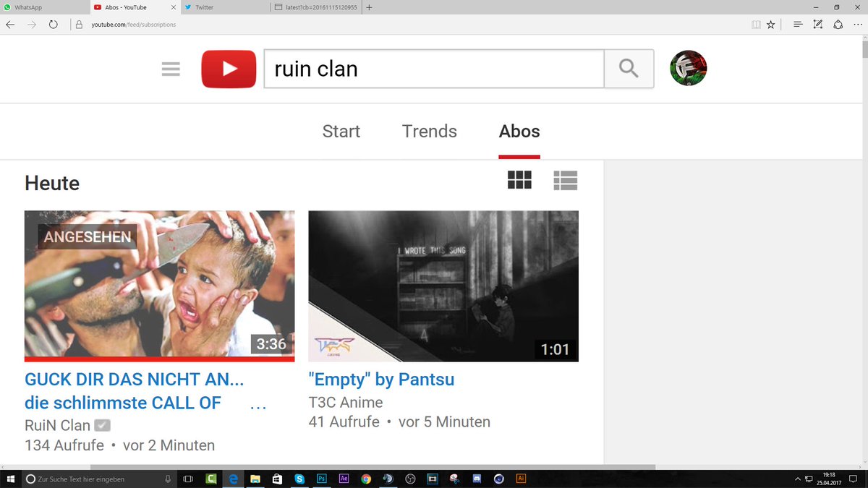The height and width of the screenshot is (488, 868).
Task: Open Cinema 4D from the taskbar
Action: pyautogui.click(x=499, y=479)
